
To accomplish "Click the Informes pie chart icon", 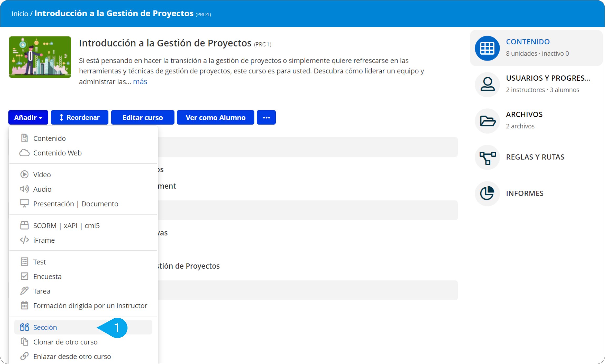I will 487,194.
